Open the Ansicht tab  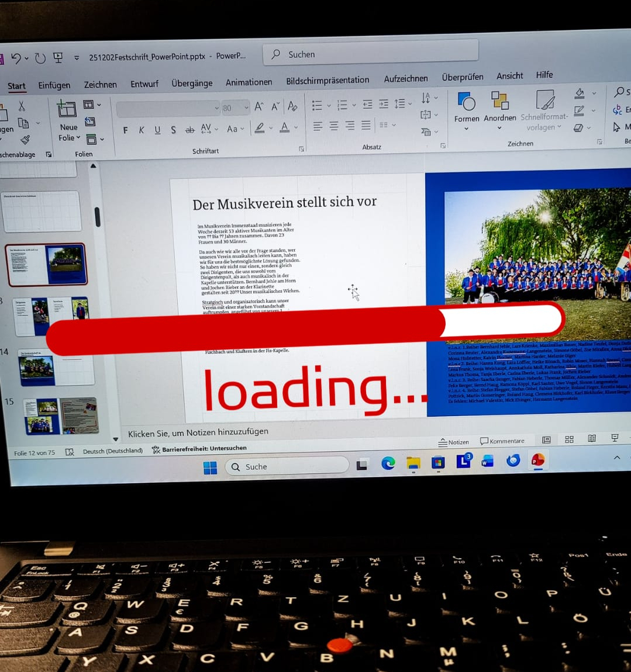click(509, 76)
